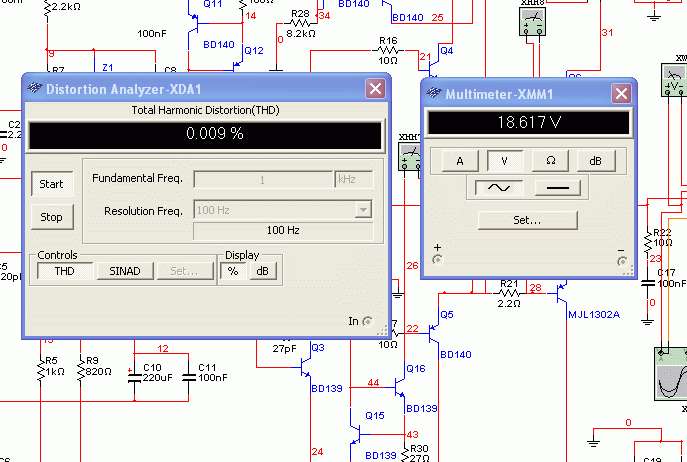Open the multimeter Set... dialog
This screenshot has width=687, height=462.
click(x=528, y=220)
